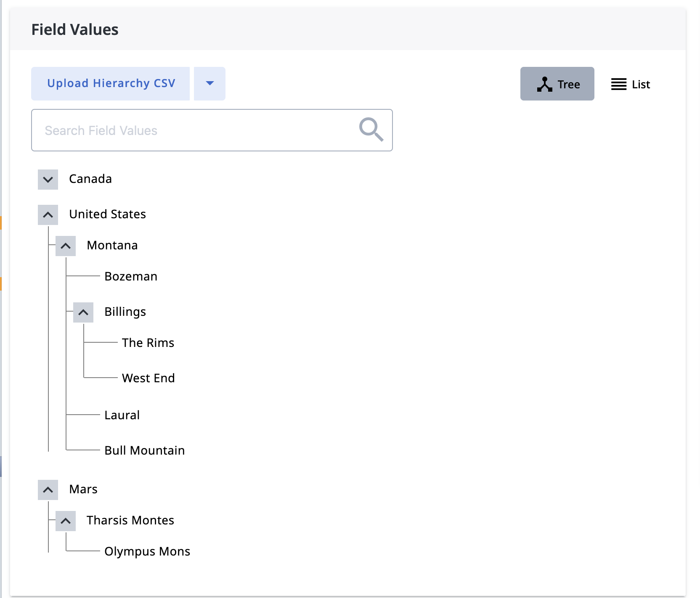
Task: Select The Rims tree item
Action: coord(148,343)
